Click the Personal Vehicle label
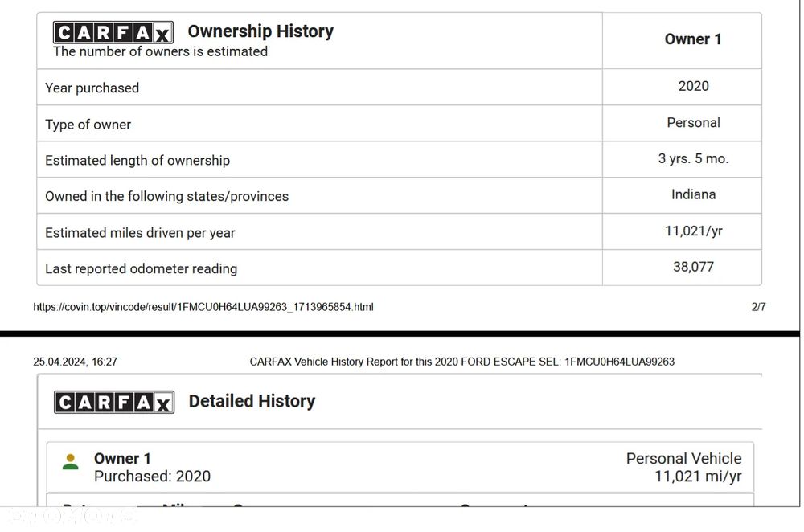Screen dimensions: 804x532 (x=683, y=459)
